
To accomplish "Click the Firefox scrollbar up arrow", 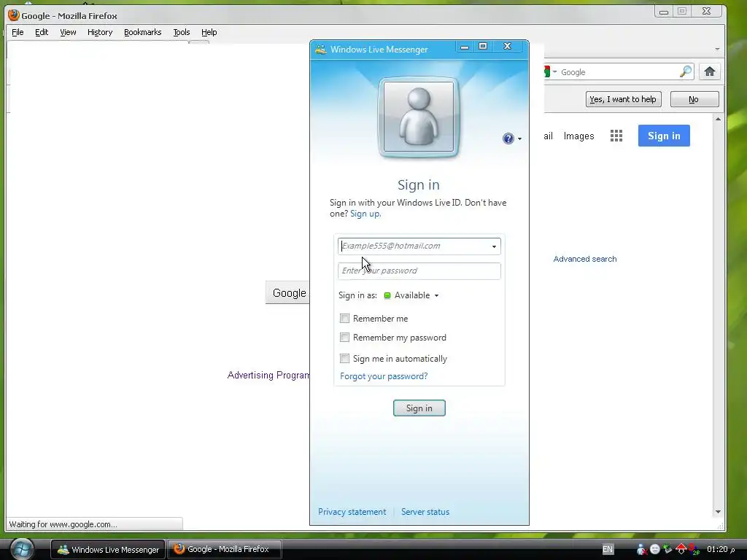I will 718,119.
